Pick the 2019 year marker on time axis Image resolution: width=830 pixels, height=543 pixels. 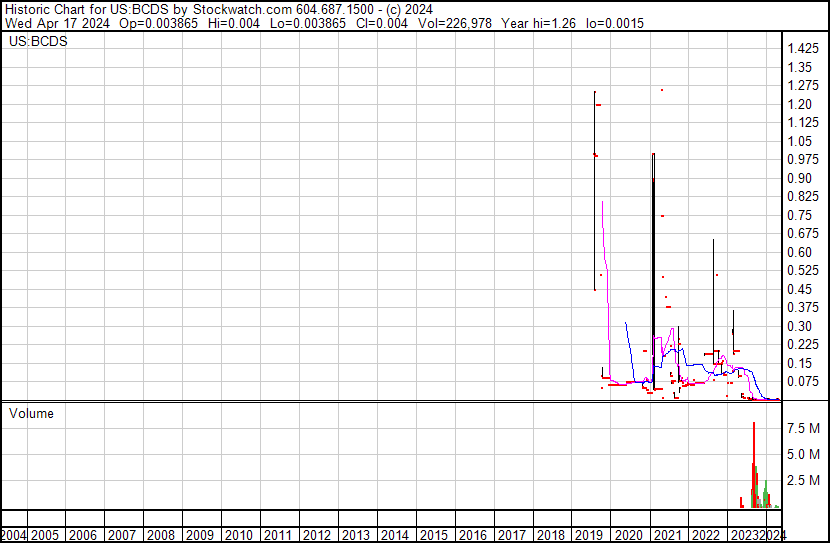589,535
